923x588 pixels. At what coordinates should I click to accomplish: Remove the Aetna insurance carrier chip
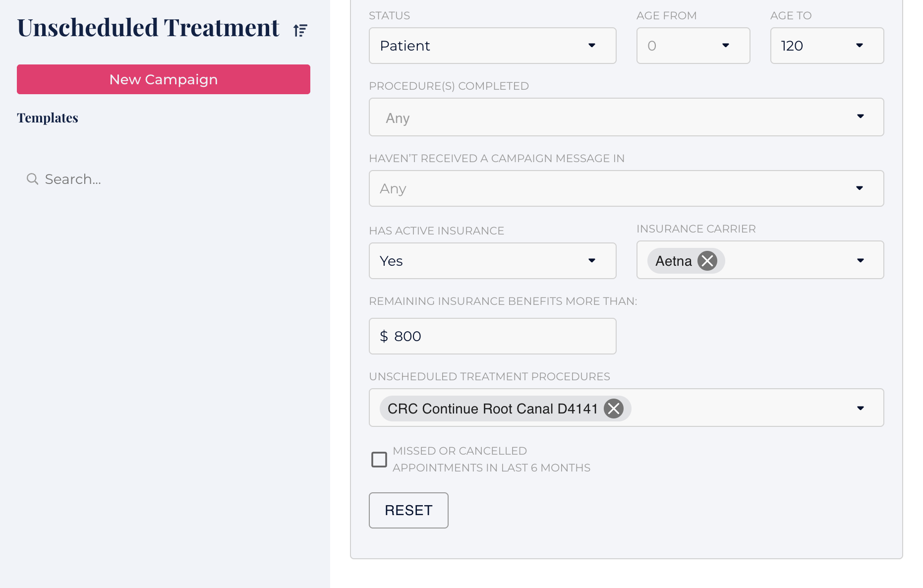[707, 260]
